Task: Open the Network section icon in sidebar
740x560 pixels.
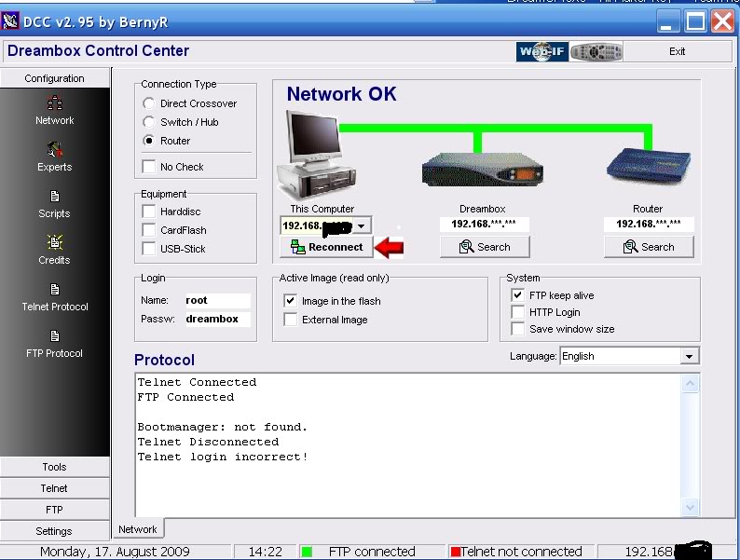Action: [x=55, y=102]
